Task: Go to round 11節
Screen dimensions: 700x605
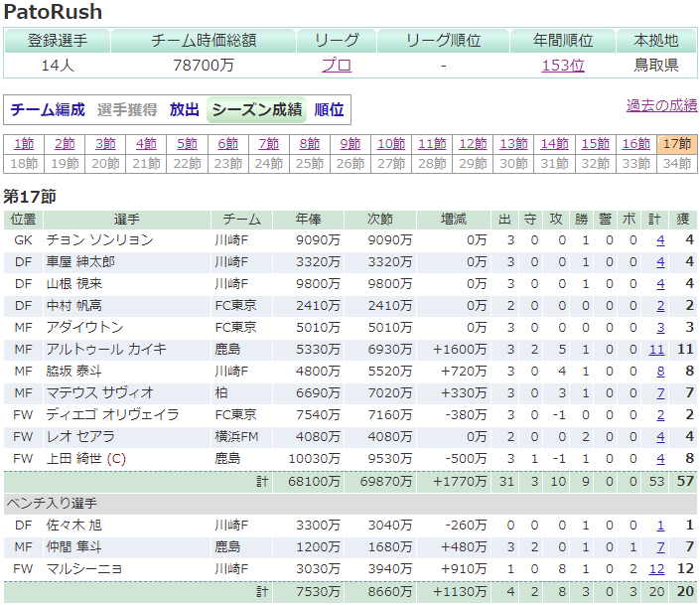Action: pyautogui.click(x=432, y=144)
